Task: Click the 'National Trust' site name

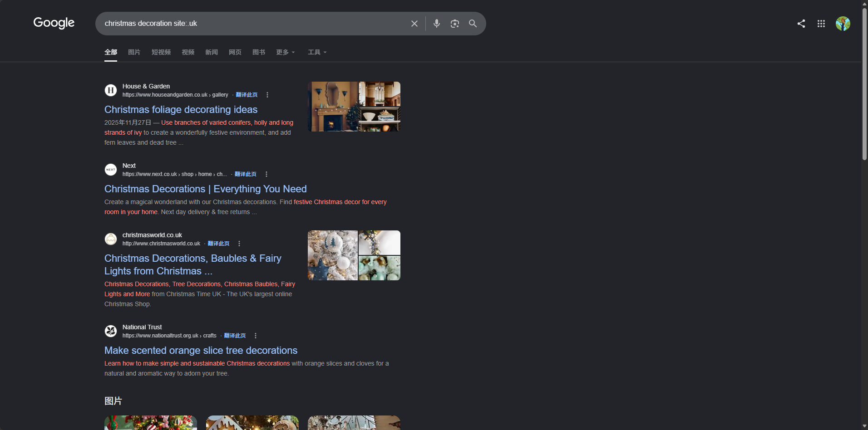Action: pos(142,327)
